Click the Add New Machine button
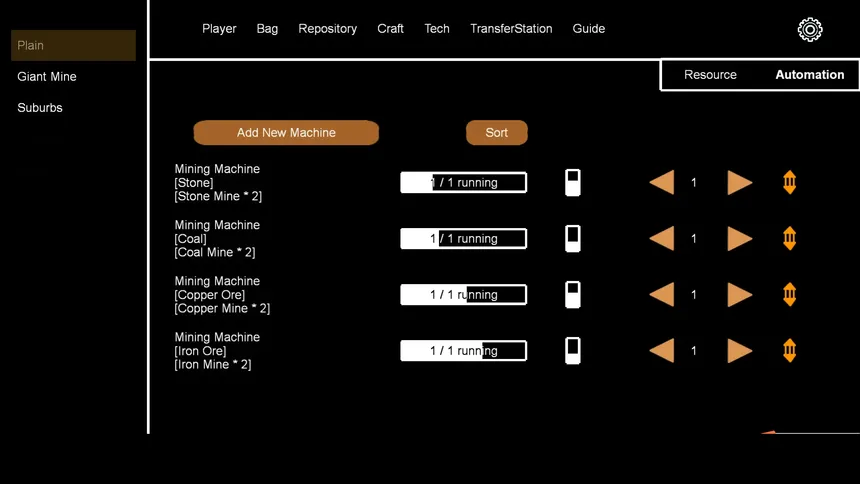The height and width of the screenshot is (484, 860). [x=286, y=133]
